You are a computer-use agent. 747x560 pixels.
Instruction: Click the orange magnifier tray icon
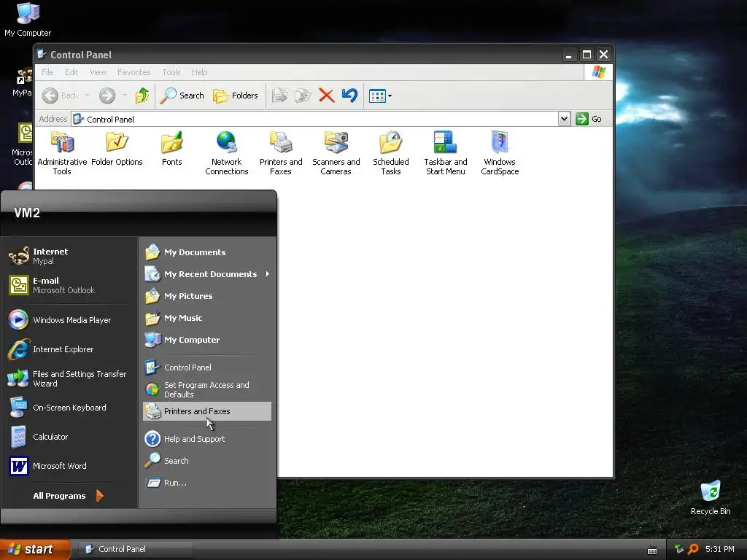[x=693, y=549]
